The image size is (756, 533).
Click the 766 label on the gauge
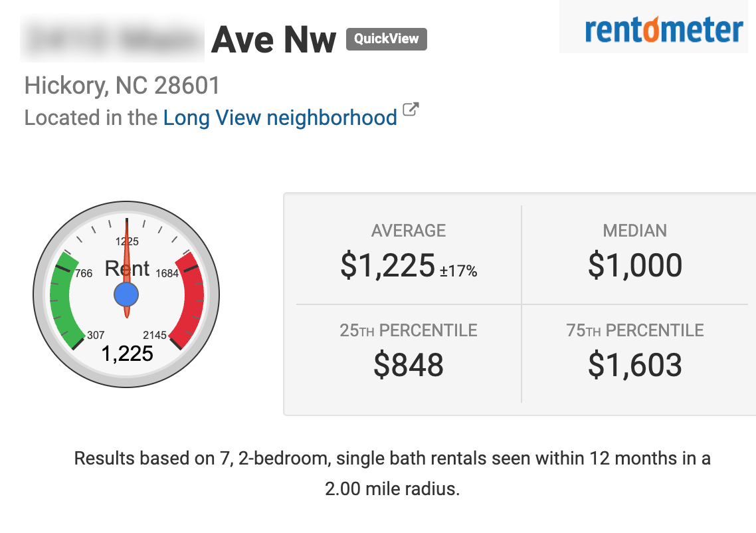click(x=84, y=273)
